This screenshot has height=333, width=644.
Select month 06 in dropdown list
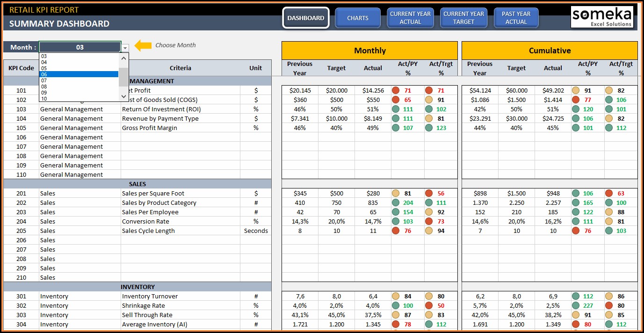(x=79, y=74)
